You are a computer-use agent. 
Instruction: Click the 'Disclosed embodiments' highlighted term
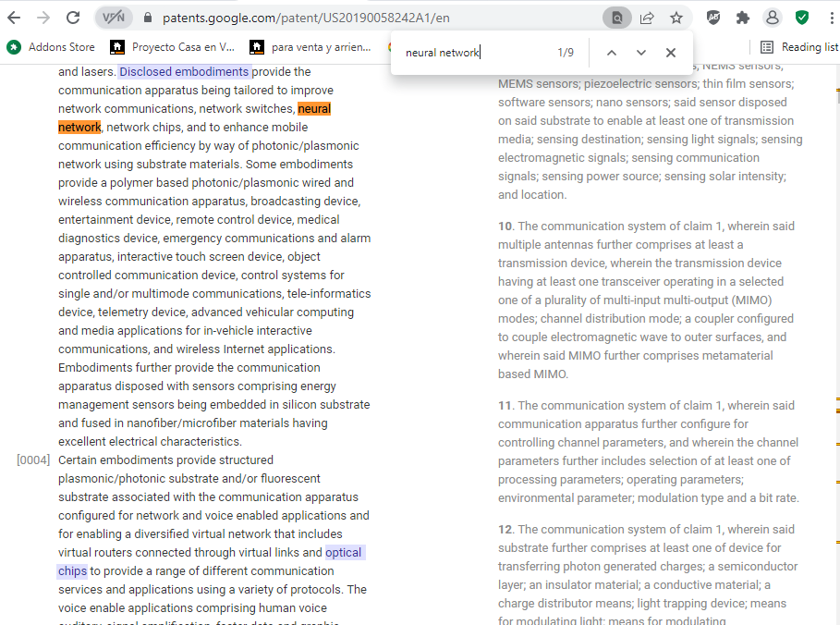coord(185,72)
